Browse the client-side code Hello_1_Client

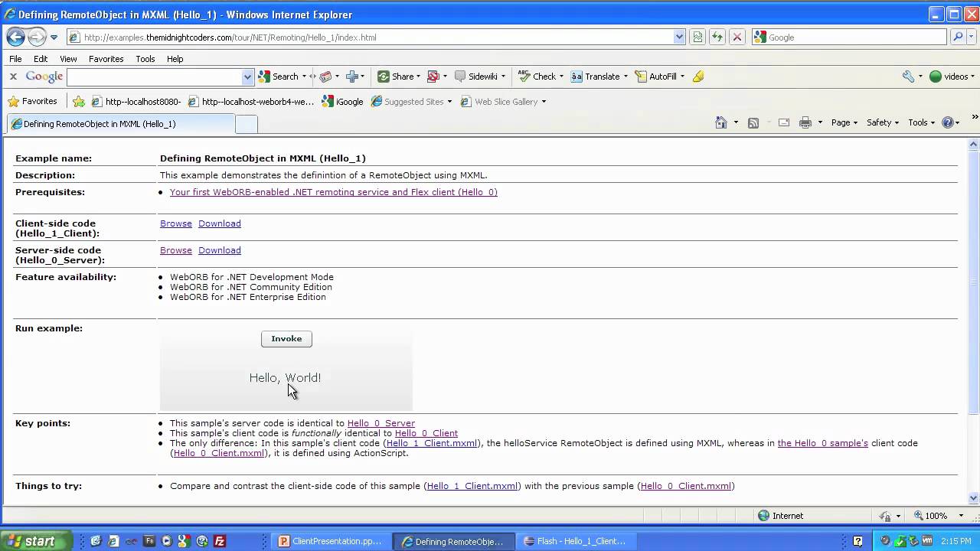(175, 223)
